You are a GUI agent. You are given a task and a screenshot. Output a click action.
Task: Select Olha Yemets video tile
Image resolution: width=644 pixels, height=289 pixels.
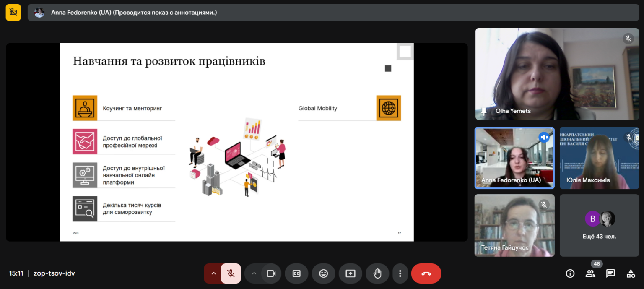pyautogui.click(x=557, y=74)
